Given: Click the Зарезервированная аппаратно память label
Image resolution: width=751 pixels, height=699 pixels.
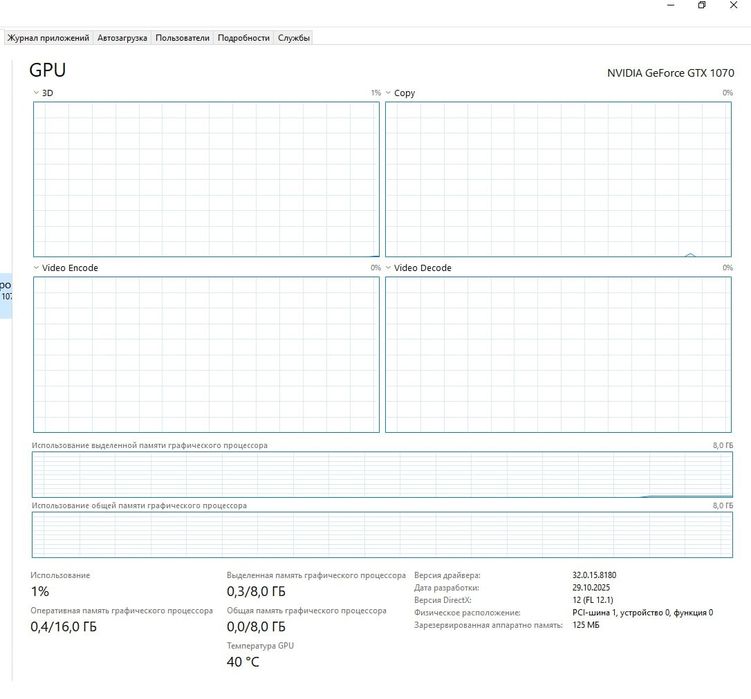Looking at the screenshot, I should pyautogui.click(x=488, y=625).
